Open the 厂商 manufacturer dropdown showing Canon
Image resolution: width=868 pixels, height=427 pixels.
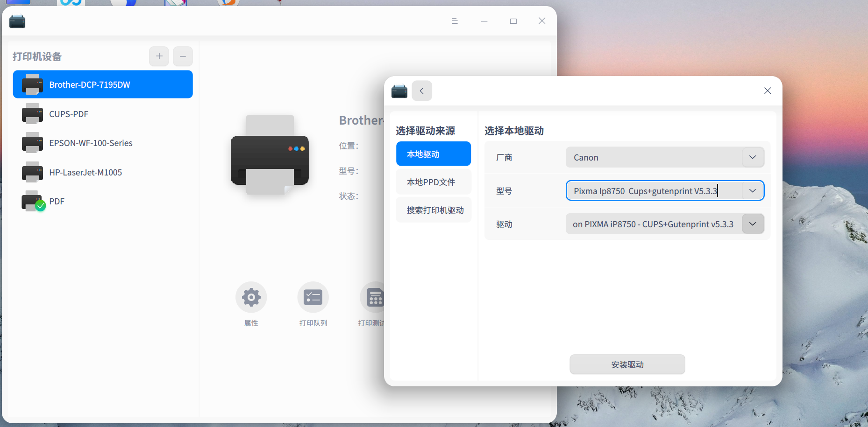[x=752, y=157]
